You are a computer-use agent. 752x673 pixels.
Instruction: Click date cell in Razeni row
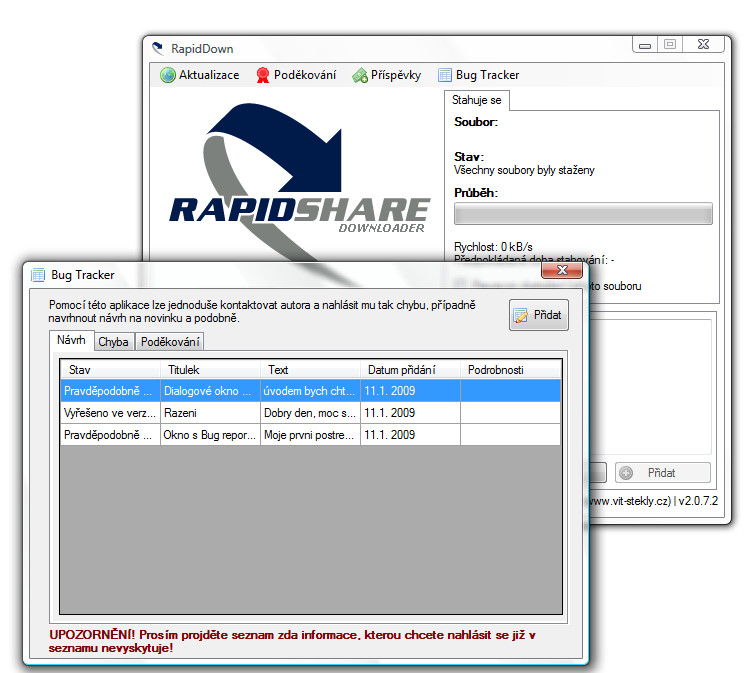[410, 413]
